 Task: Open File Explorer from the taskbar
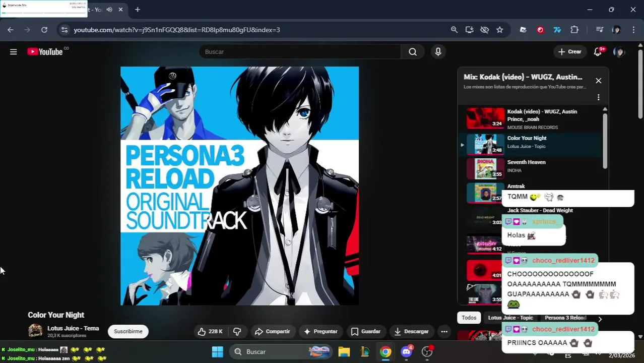point(344,351)
